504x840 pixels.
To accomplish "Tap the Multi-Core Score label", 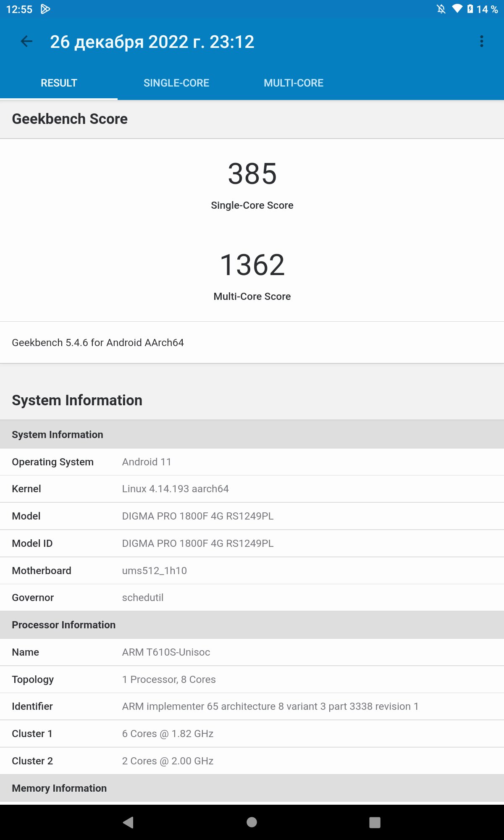I will (x=252, y=297).
